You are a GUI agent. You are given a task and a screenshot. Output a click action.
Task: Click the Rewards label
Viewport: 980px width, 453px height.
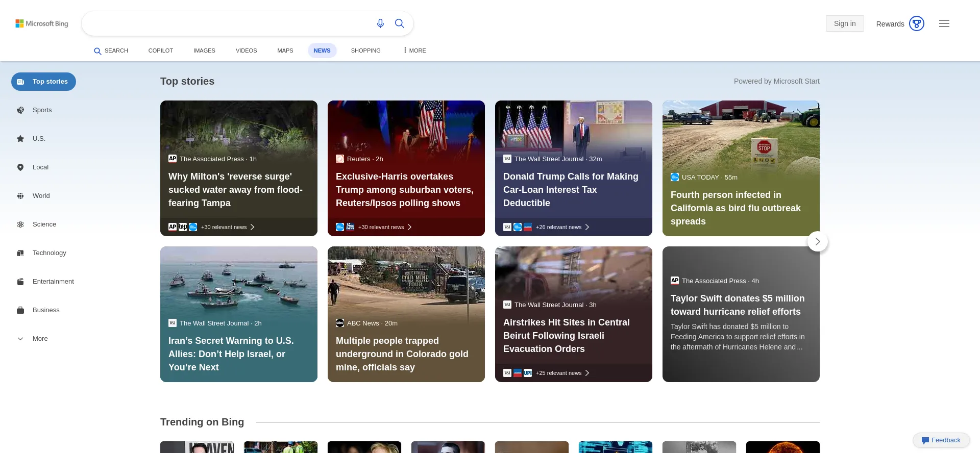tap(890, 24)
